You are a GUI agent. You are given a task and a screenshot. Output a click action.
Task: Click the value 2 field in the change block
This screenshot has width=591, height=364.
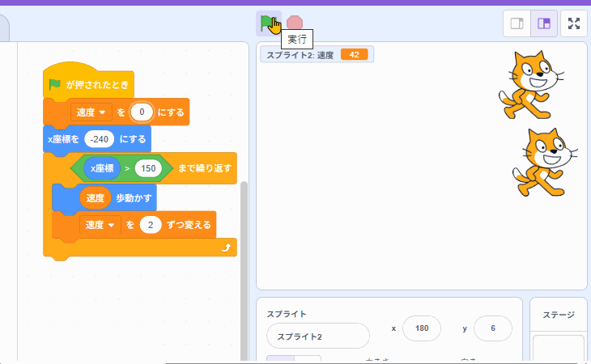151,225
